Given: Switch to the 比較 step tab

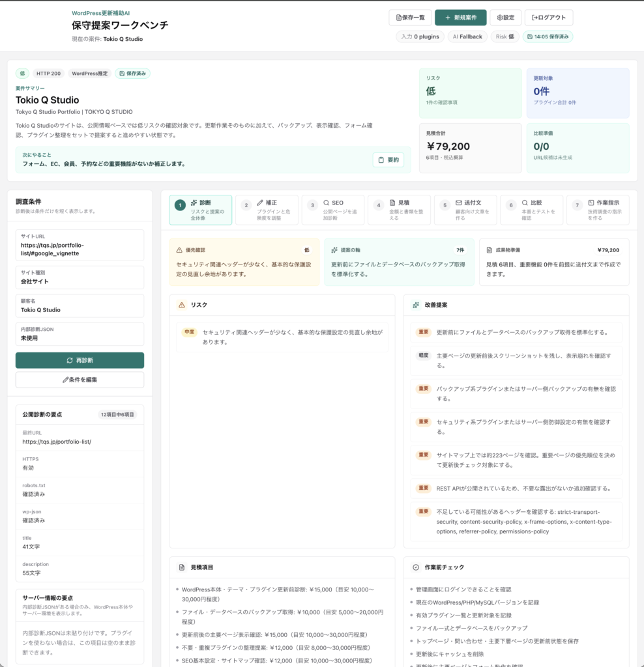Looking at the screenshot, I should coord(532,210).
